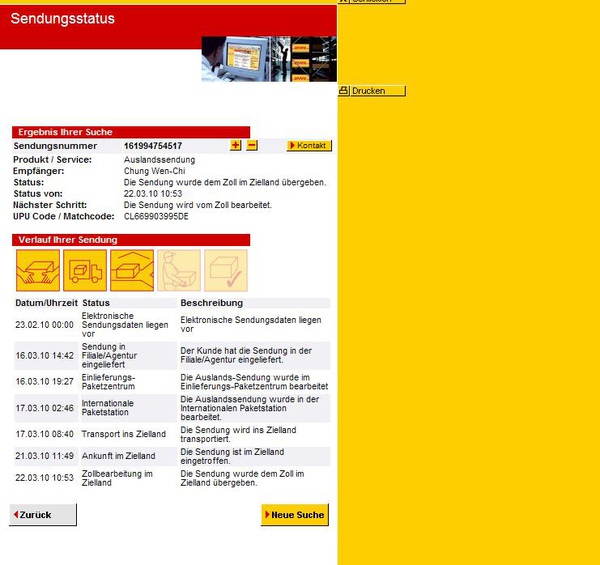Click the faded courier delivery icon
This screenshot has height=565, width=600.
point(179,270)
